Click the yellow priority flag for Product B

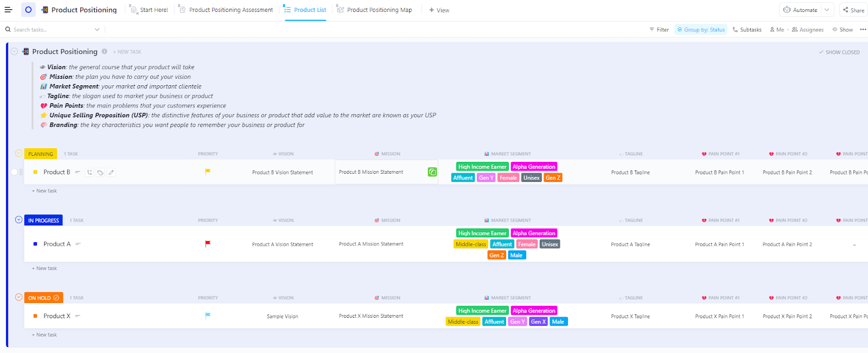pos(208,172)
